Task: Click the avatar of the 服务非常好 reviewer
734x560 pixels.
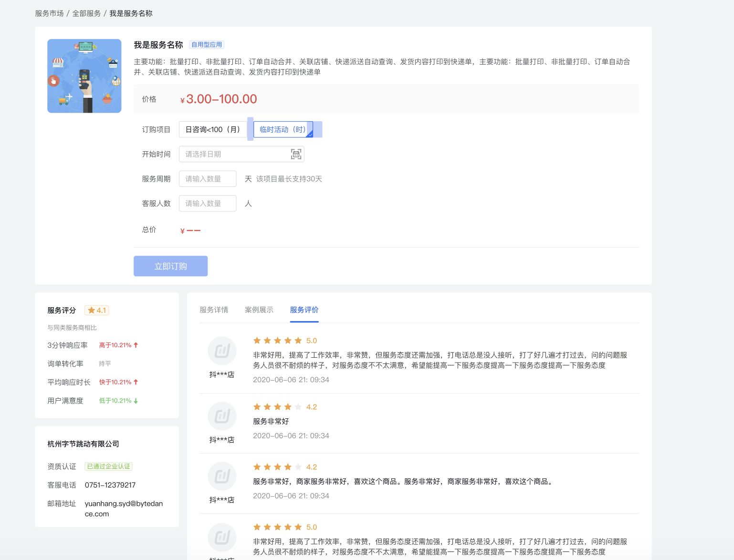Action: point(222,416)
